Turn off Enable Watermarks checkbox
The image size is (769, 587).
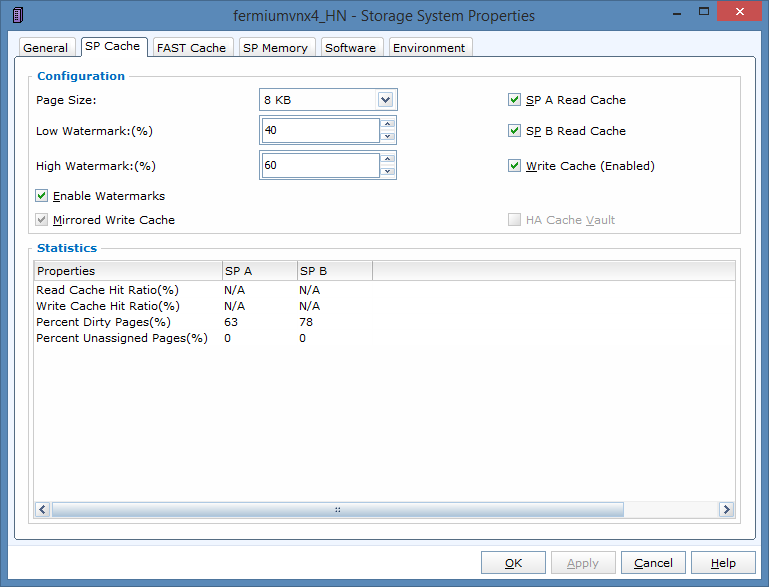[42, 196]
